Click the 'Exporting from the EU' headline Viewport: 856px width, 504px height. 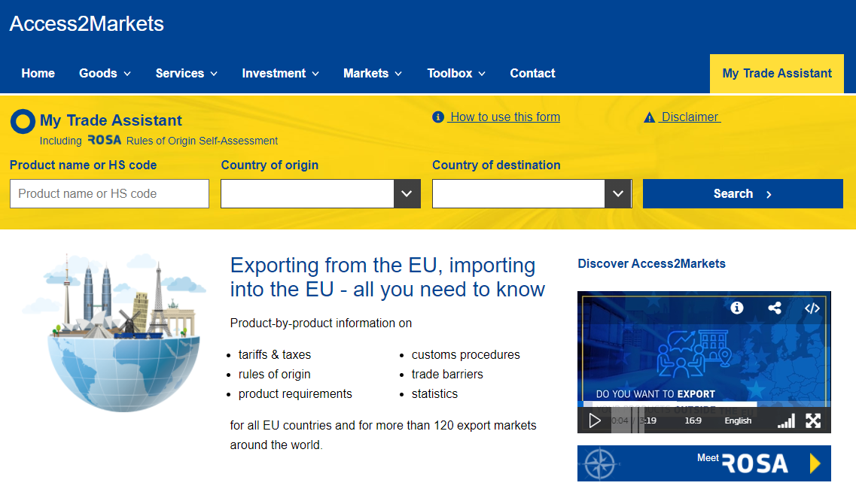coord(387,277)
